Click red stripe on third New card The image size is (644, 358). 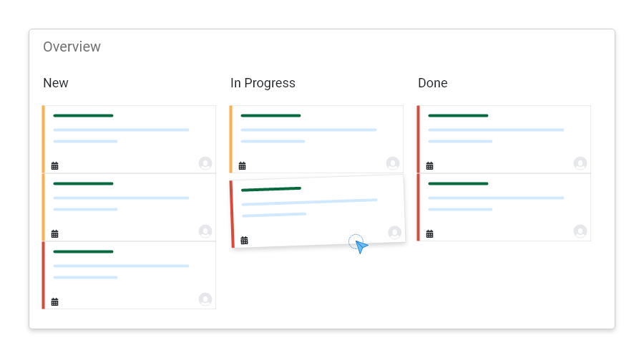pos(43,275)
